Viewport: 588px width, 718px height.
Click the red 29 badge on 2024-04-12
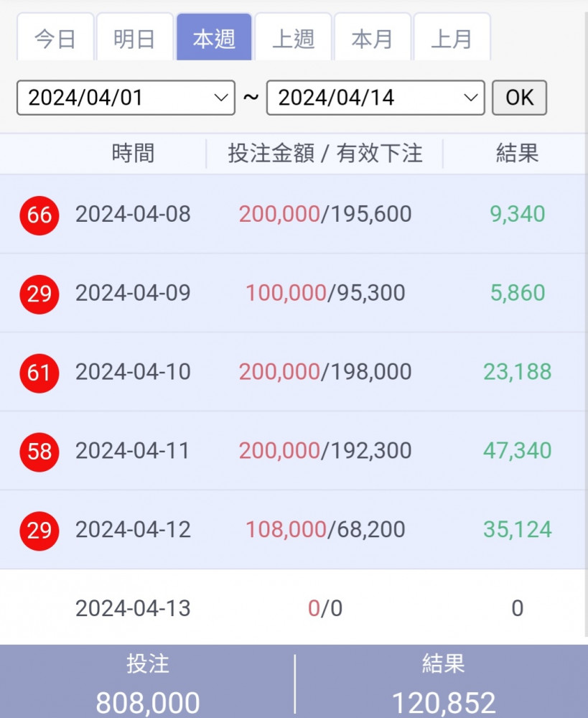pos(39,531)
